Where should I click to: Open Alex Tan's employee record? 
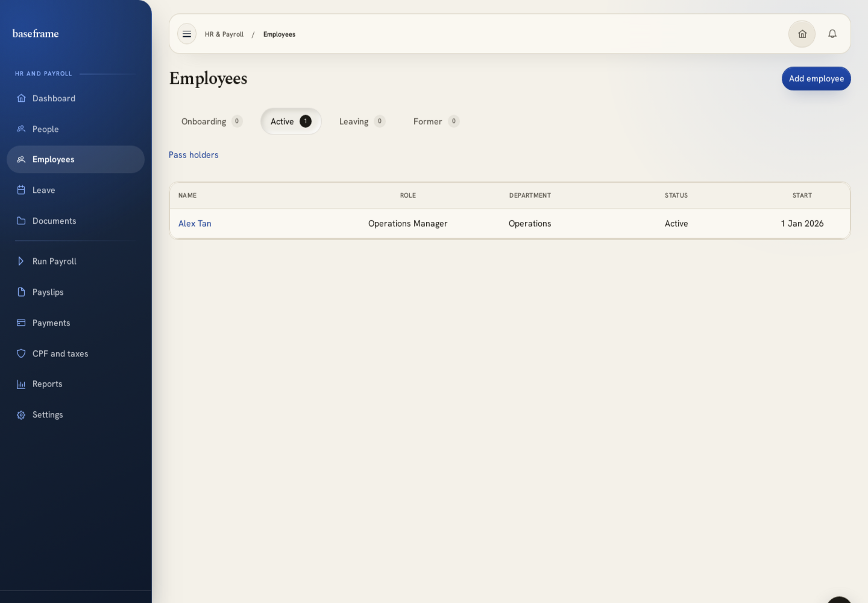tap(195, 224)
